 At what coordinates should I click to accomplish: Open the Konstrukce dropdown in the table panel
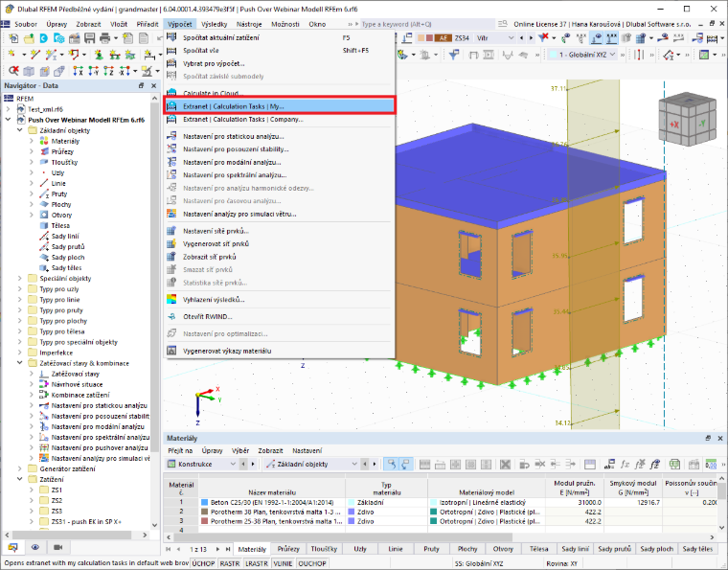click(x=201, y=464)
